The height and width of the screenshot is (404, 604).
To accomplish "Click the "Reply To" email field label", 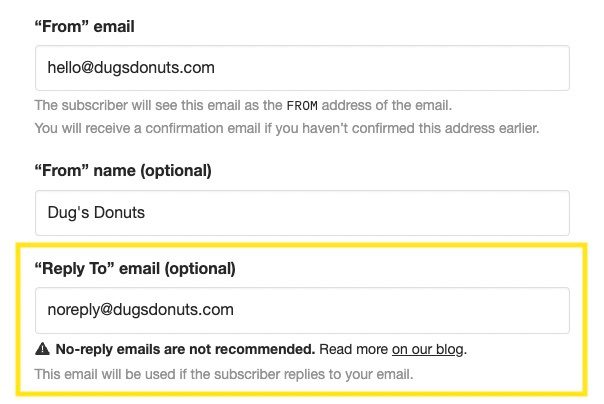I will [x=135, y=268].
